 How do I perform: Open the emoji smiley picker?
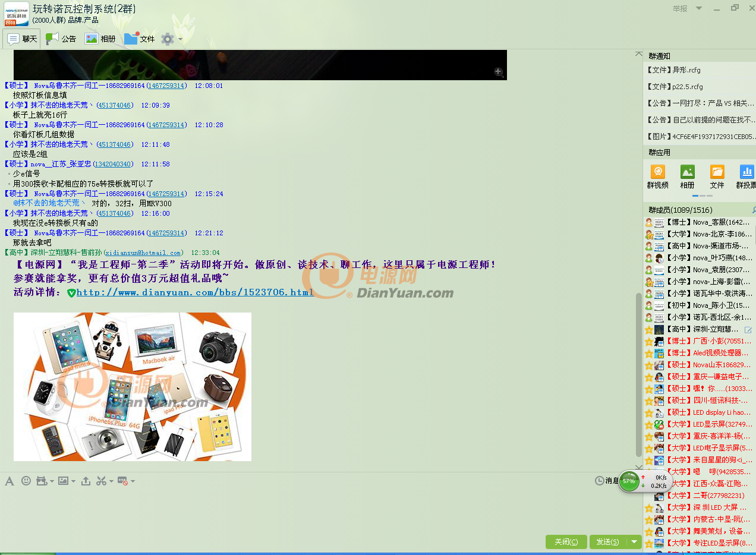26,481
